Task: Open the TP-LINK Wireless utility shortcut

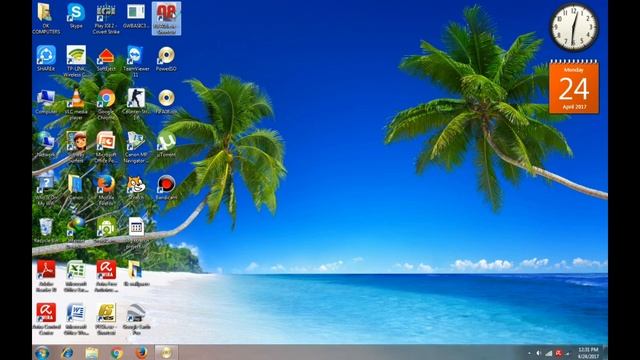Action: point(76,61)
